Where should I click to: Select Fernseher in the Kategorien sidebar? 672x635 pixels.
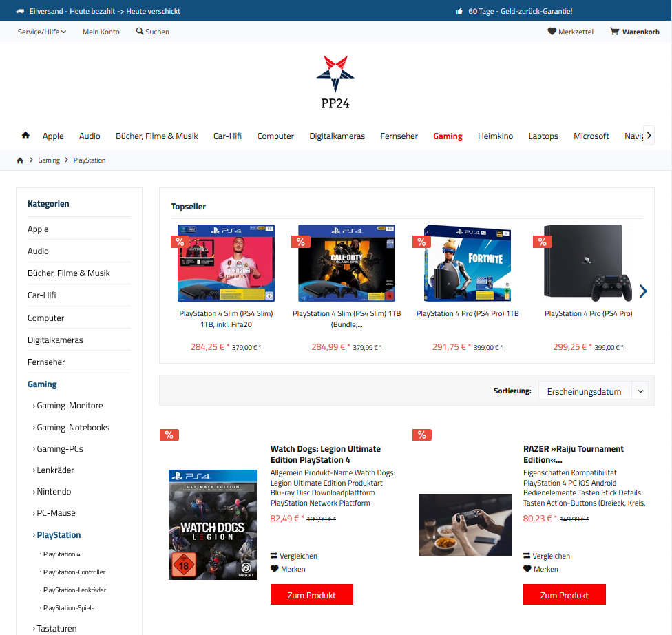(46, 362)
